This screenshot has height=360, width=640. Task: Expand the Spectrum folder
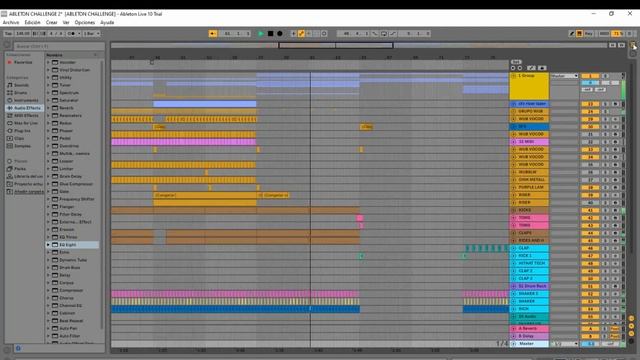(x=48, y=93)
